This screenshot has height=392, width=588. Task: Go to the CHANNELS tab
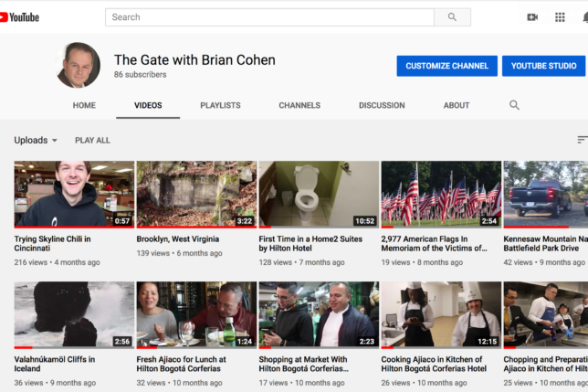(299, 105)
